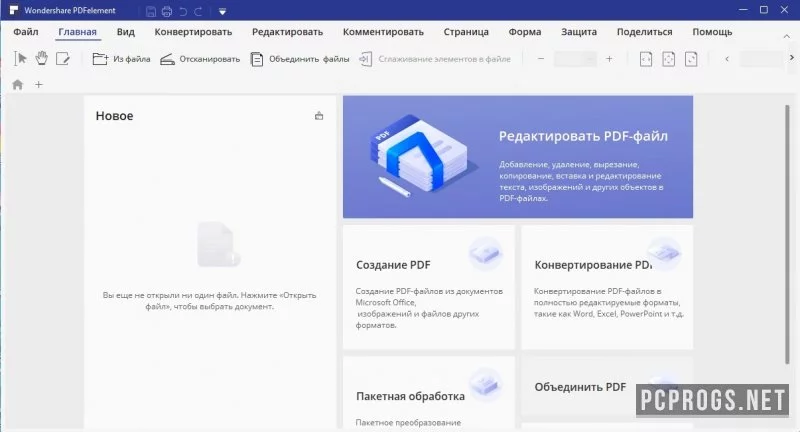Image resolution: width=800 pixels, height=432 pixels.
Task: Switch to the "Главная" tab
Action: coord(78,32)
